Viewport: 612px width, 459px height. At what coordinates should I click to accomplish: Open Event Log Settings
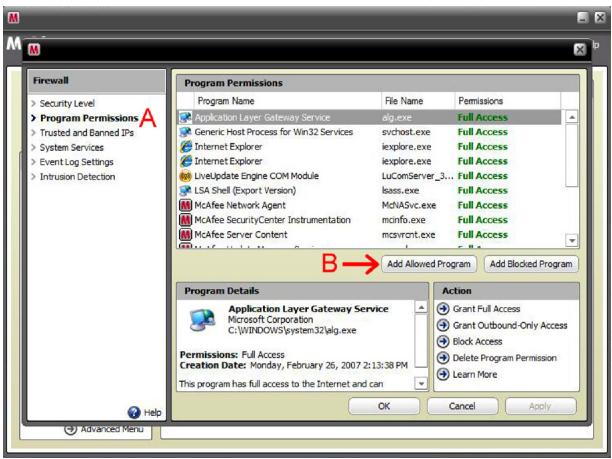point(76,162)
